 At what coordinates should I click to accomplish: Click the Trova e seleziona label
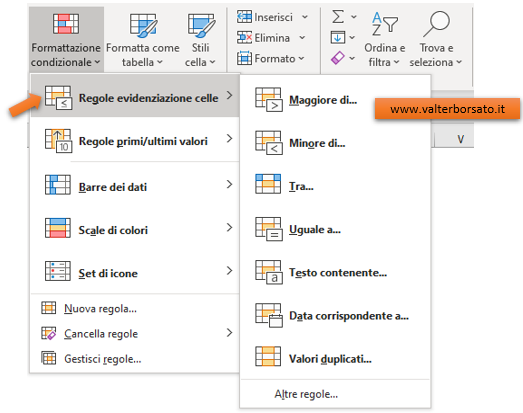coord(436,55)
